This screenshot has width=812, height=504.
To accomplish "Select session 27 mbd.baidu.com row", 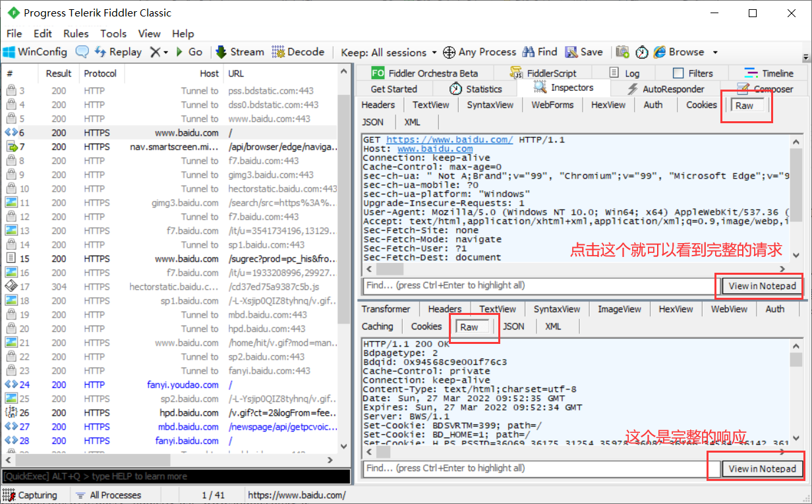I will click(169, 427).
